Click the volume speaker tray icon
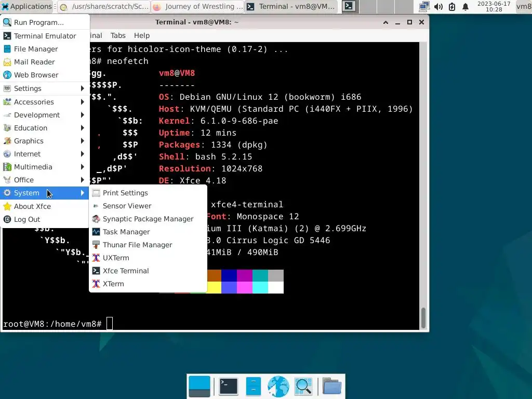Viewport: 532px width, 399px height. tap(438, 6)
